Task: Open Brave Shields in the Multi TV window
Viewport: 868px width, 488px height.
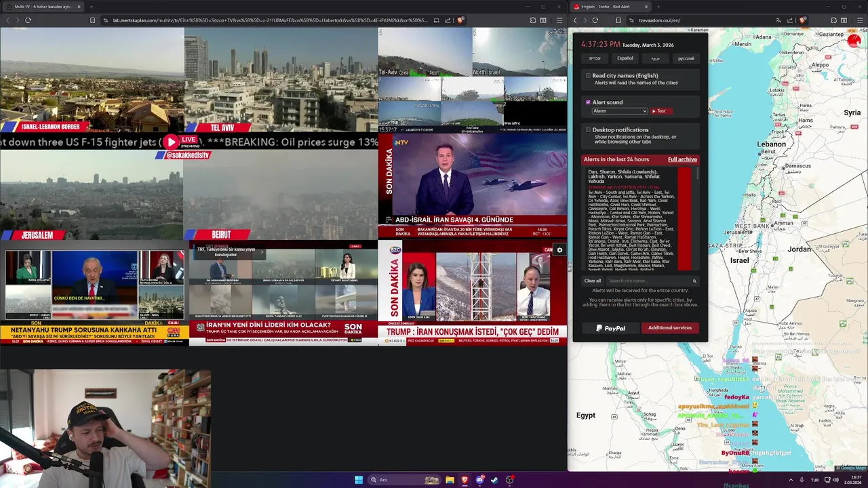Action: pyautogui.click(x=460, y=20)
